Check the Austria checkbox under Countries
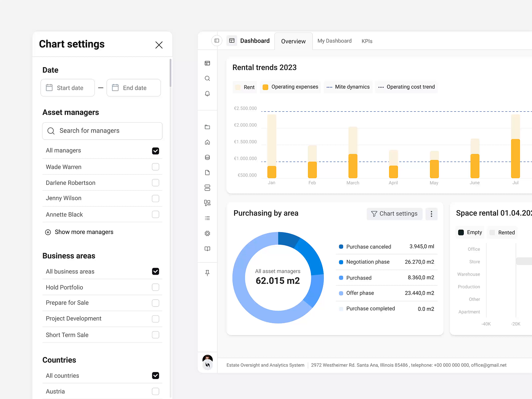 155,391
